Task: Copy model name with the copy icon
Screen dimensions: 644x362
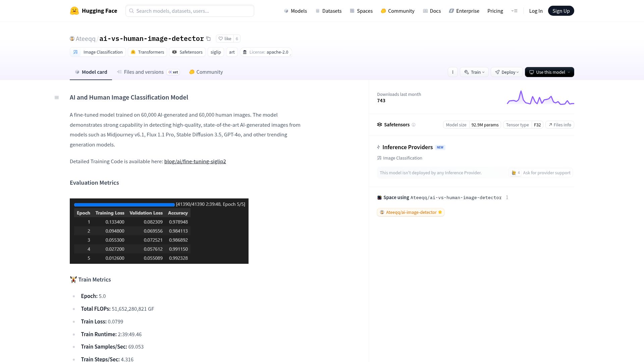Action: coord(208,39)
